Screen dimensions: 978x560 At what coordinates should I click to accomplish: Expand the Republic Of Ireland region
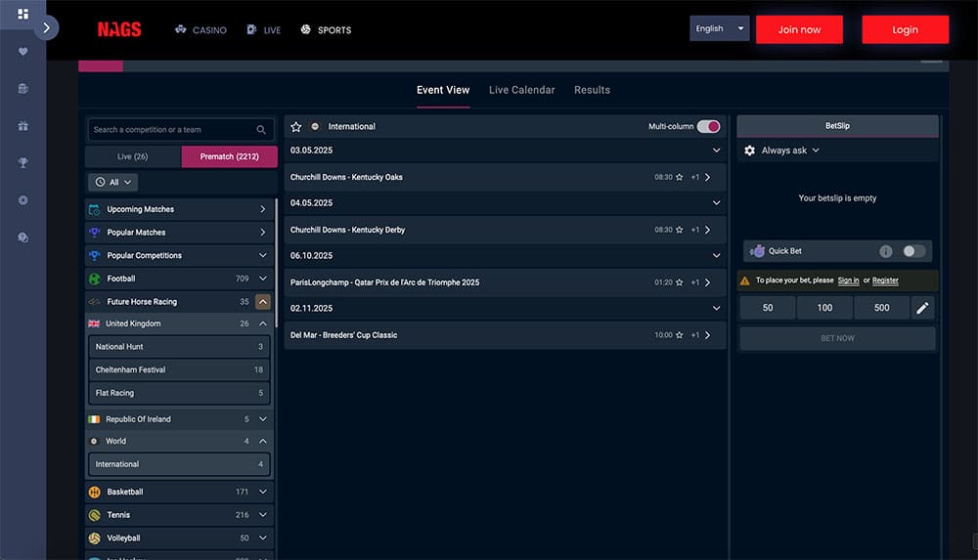262,419
